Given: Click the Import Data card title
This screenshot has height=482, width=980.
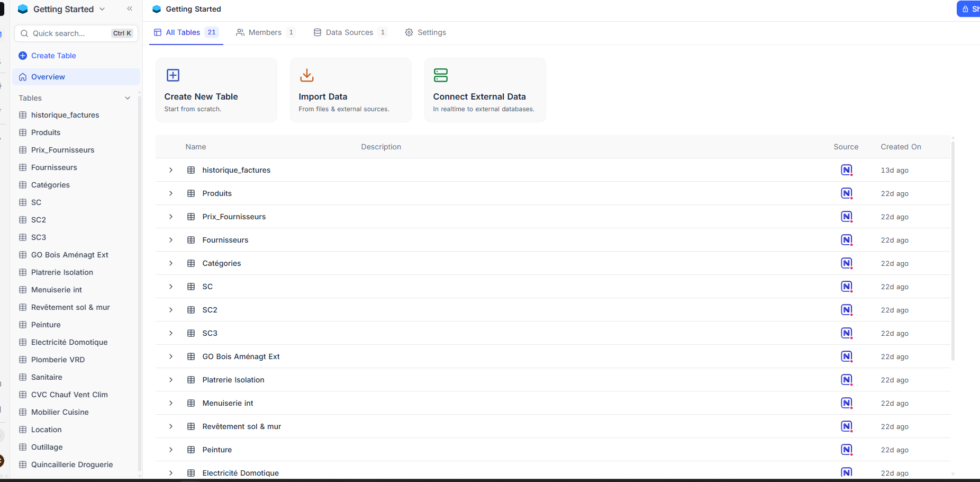Looking at the screenshot, I should click(x=323, y=96).
